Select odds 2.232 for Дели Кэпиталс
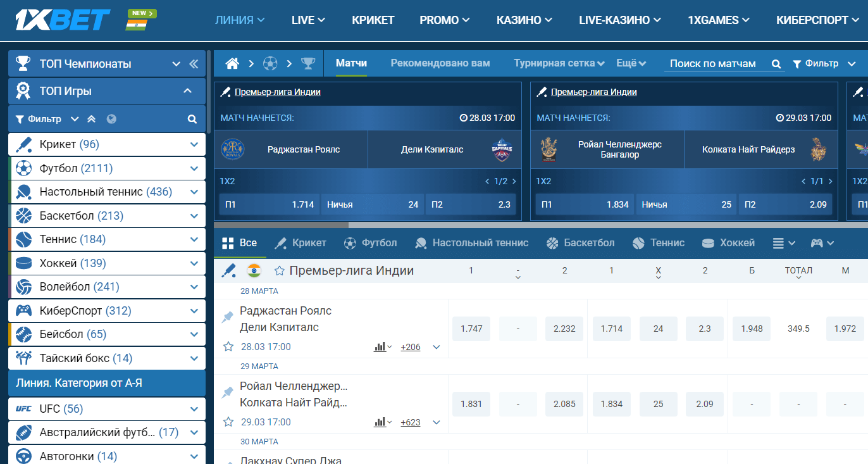The image size is (868, 464). [564, 329]
